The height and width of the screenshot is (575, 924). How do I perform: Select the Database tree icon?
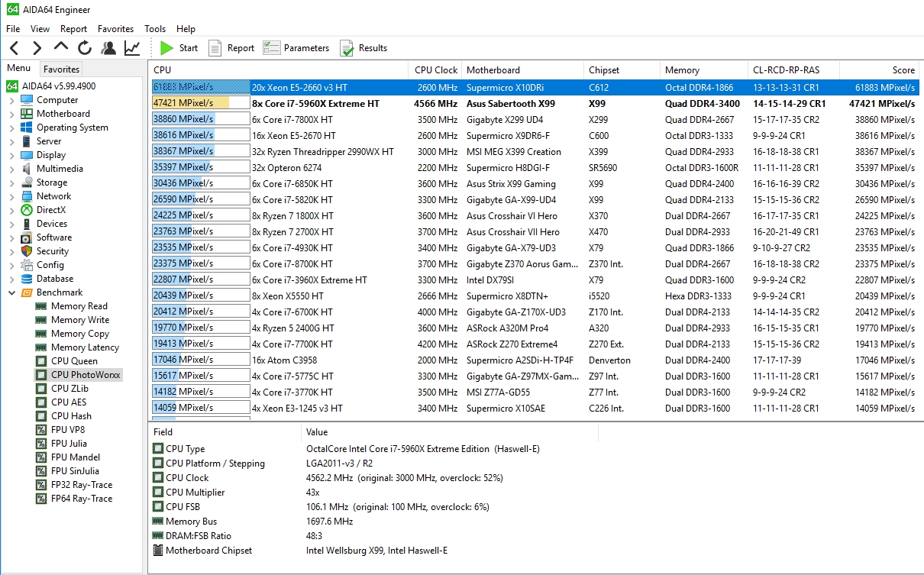[27, 279]
